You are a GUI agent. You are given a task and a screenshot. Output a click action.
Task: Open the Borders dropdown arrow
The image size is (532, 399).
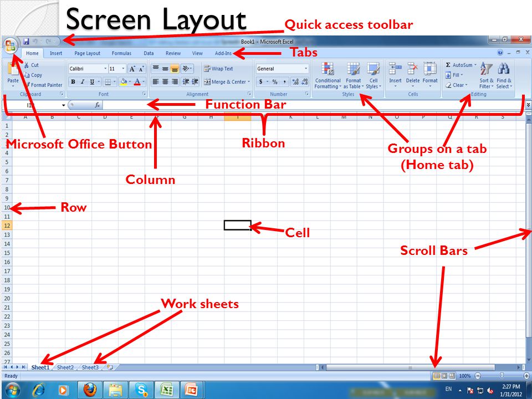114,82
